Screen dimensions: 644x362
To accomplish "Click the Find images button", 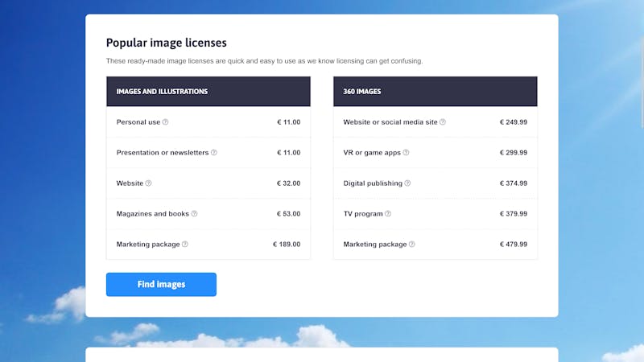I will [x=161, y=285].
